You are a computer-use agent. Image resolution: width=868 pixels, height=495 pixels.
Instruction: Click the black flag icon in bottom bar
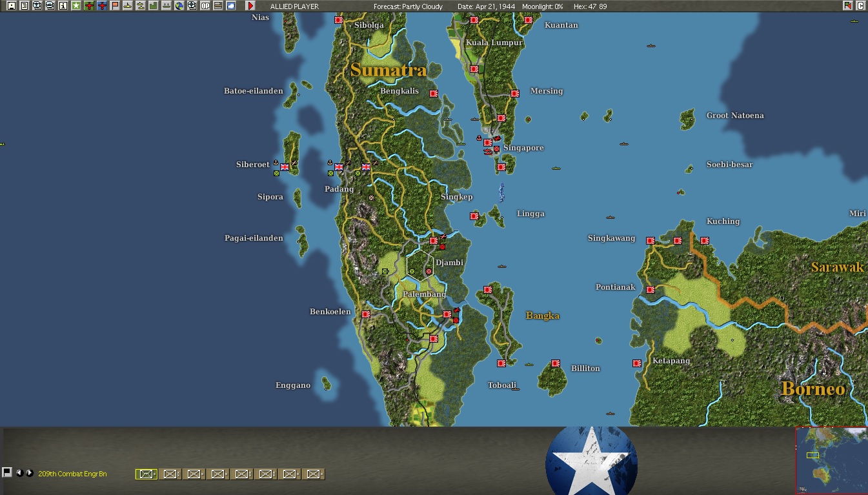point(7,472)
